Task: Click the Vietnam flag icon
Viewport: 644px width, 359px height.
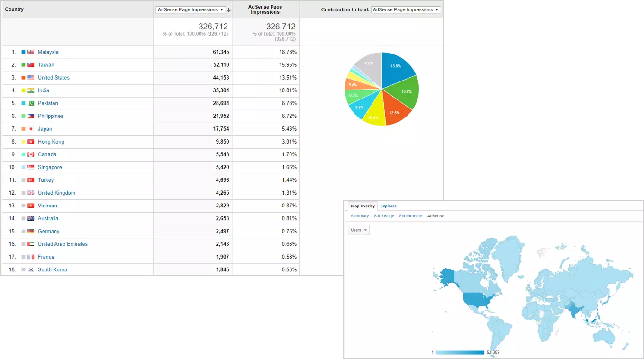Action: coord(31,206)
